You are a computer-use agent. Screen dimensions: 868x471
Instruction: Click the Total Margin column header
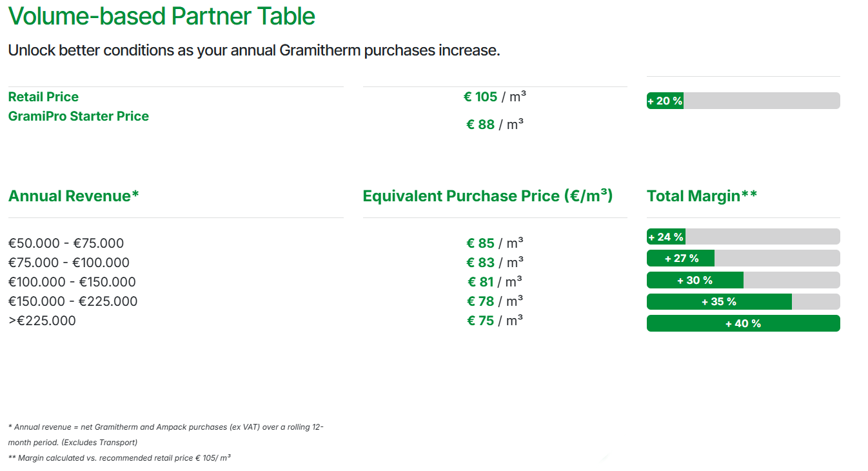point(702,196)
